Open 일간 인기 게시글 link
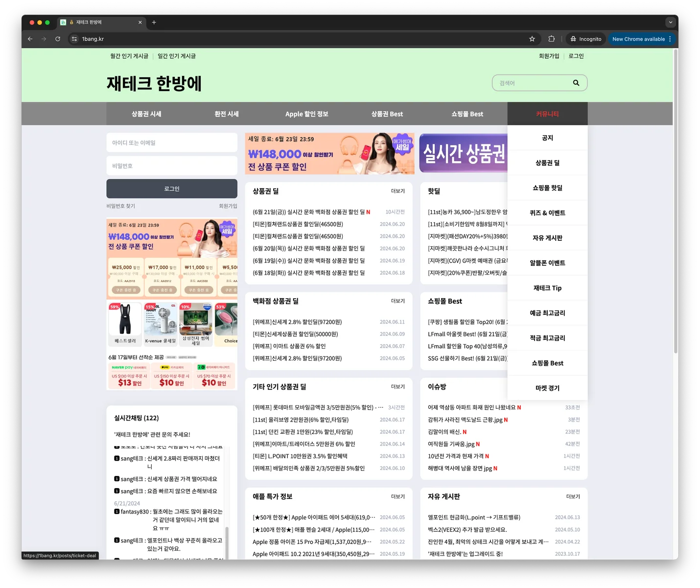 pyautogui.click(x=177, y=56)
